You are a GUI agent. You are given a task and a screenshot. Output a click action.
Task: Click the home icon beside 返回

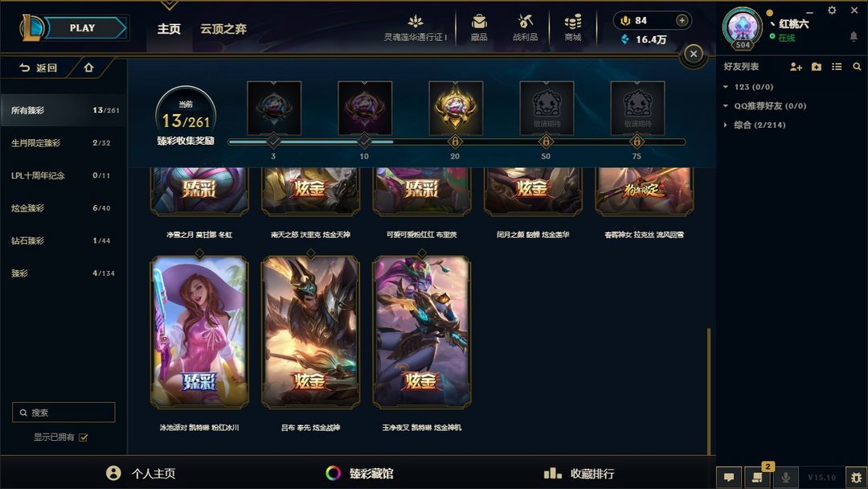(88, 68)
